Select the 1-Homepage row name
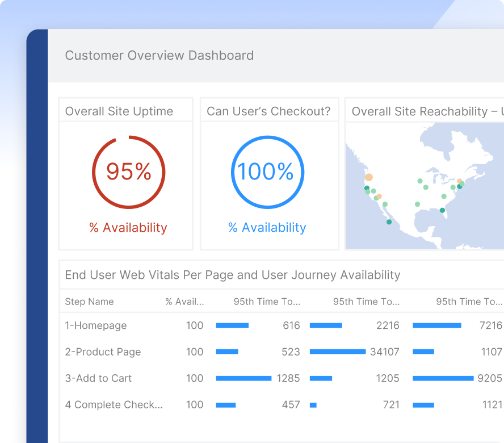This screenshot has height=443, width=504. coord(96,325)
